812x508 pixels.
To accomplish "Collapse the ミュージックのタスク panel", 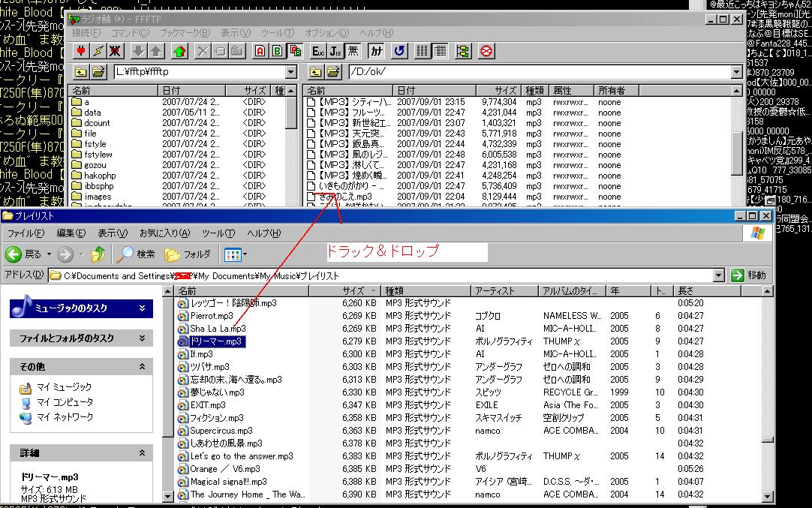I will (143, 308).
